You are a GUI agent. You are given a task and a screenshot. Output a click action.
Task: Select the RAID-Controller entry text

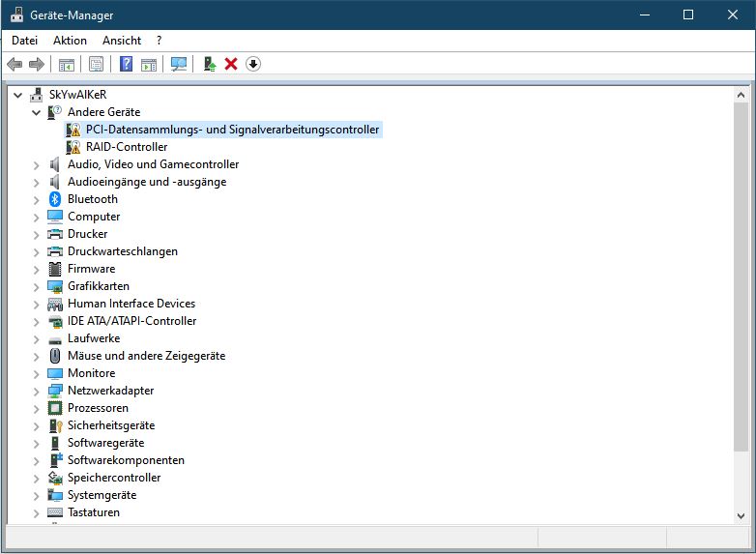[127, 147]
